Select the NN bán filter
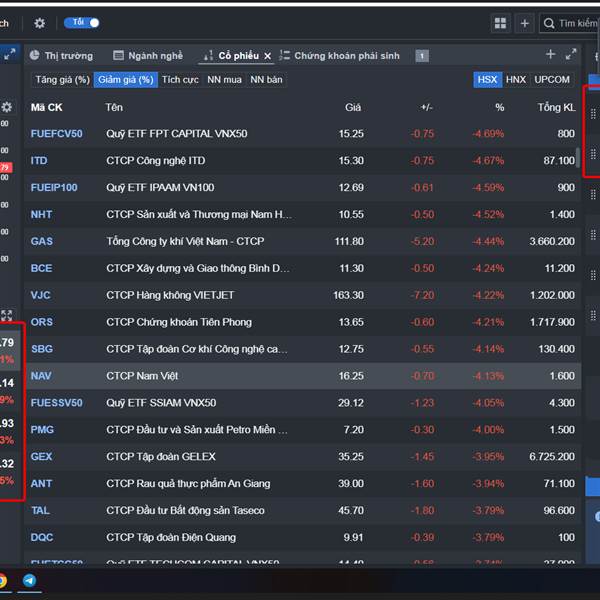The width and height of the screenshot is (600, 600). (266, 80)
